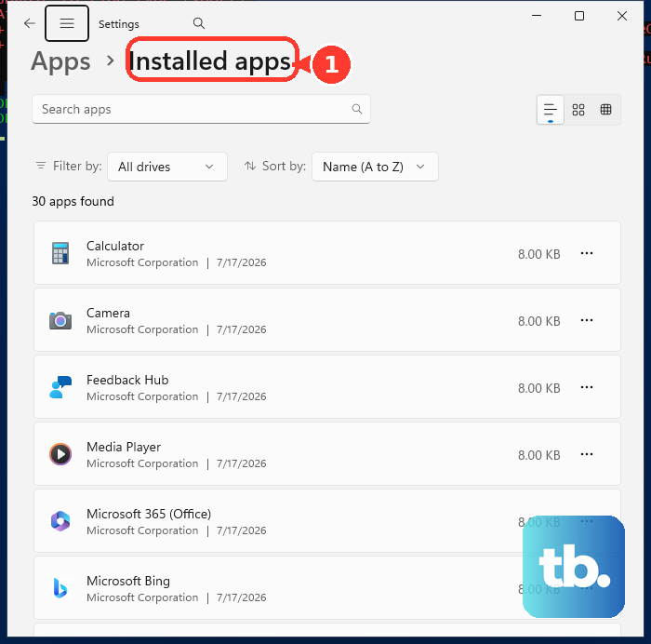
Task: Click the Camera app icon
Action: click(x=60, y=320)
